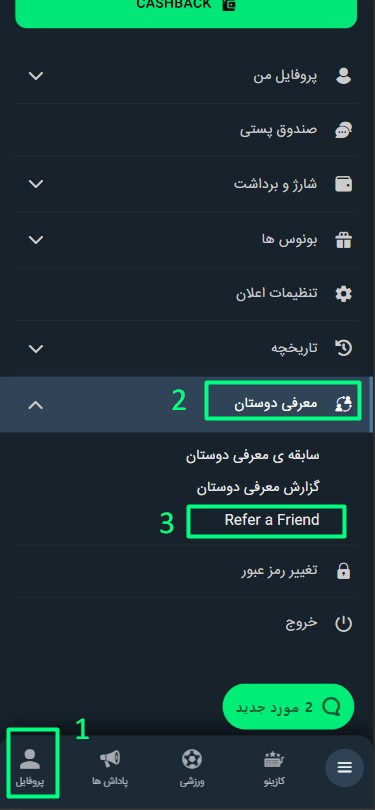Click the history clock icon
This screenshot has width=375, height=810.
click(x=343, y=349)
